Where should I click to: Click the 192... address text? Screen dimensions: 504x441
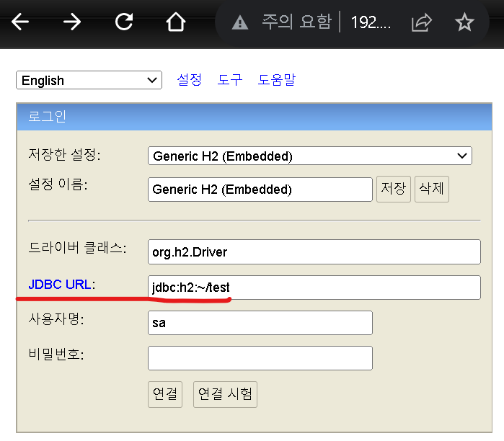pyautogui.click(x=371, y=22)
